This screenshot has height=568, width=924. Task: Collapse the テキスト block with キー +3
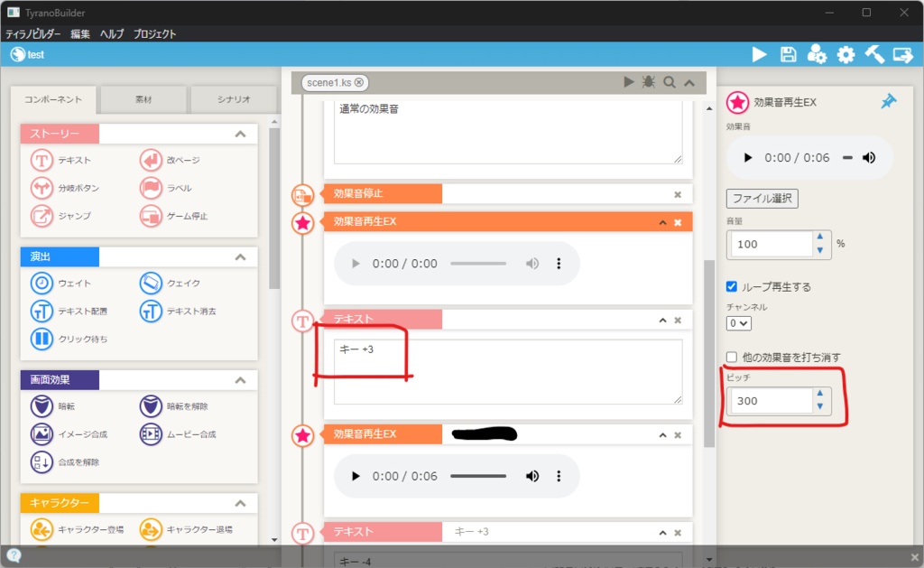pyautogui.click(x=663, y=321)
